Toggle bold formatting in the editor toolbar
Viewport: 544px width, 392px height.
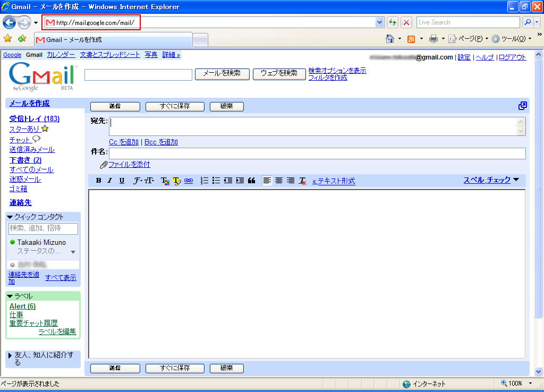pyautogui.click(x=98, y=181)
